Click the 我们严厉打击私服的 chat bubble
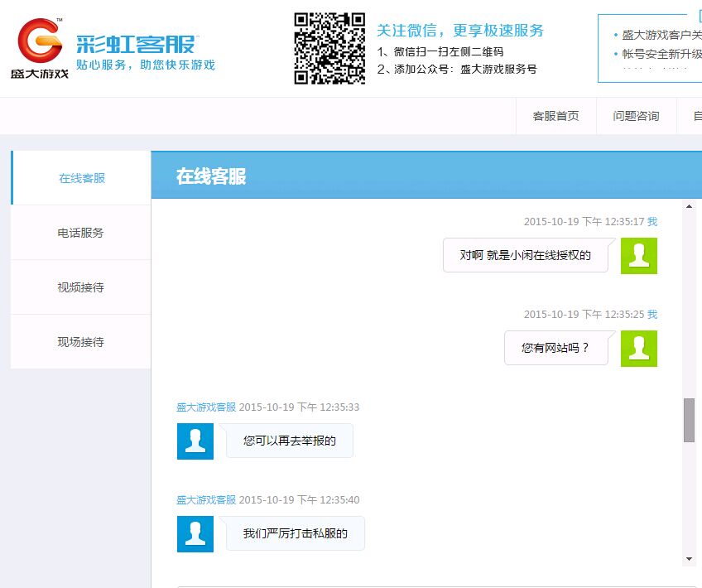702x588 pixels. (x=295, y=534)
